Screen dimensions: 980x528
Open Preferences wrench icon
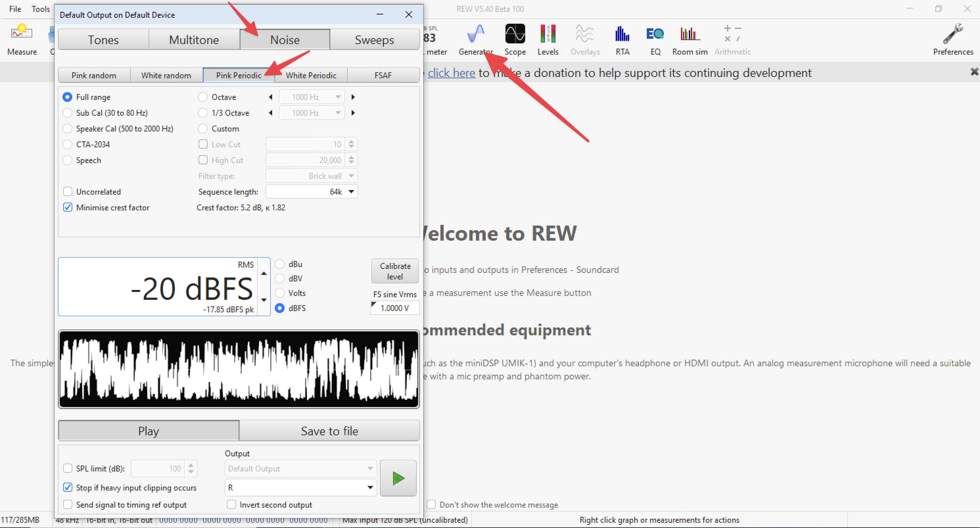coord(952,34)
